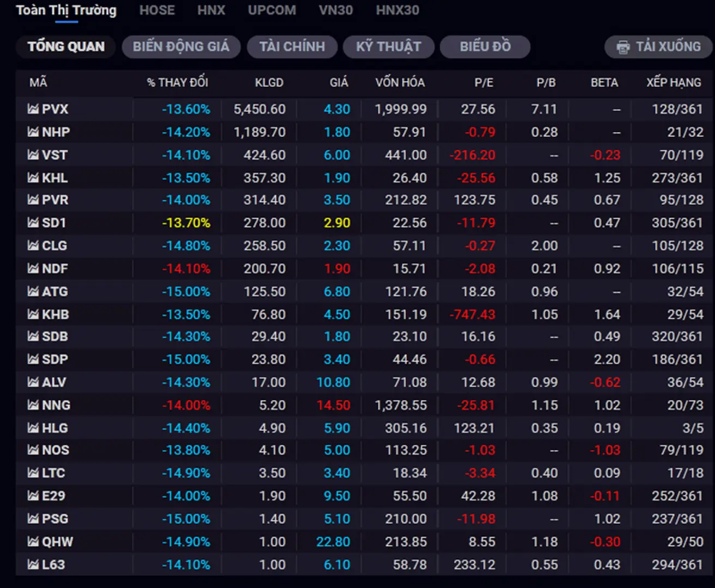Screen dimensions: 715x588
Task: Open chart icon next to CLG
Action: 33,246
